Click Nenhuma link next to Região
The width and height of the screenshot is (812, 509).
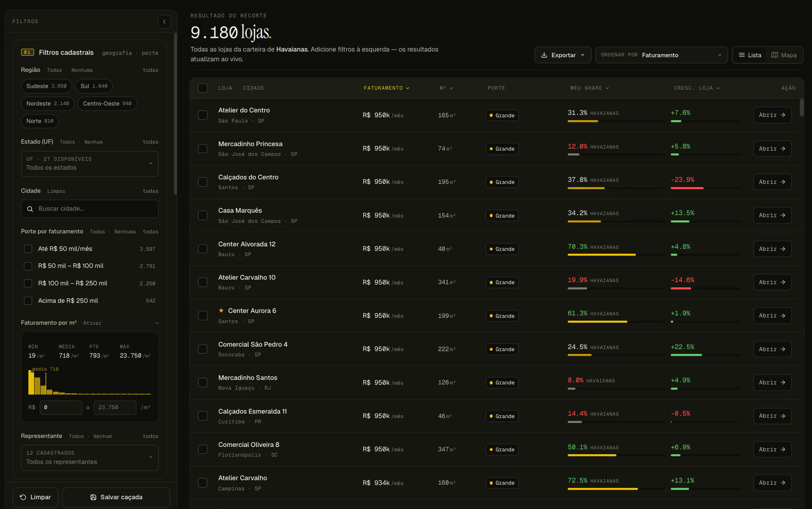(82, 70)
